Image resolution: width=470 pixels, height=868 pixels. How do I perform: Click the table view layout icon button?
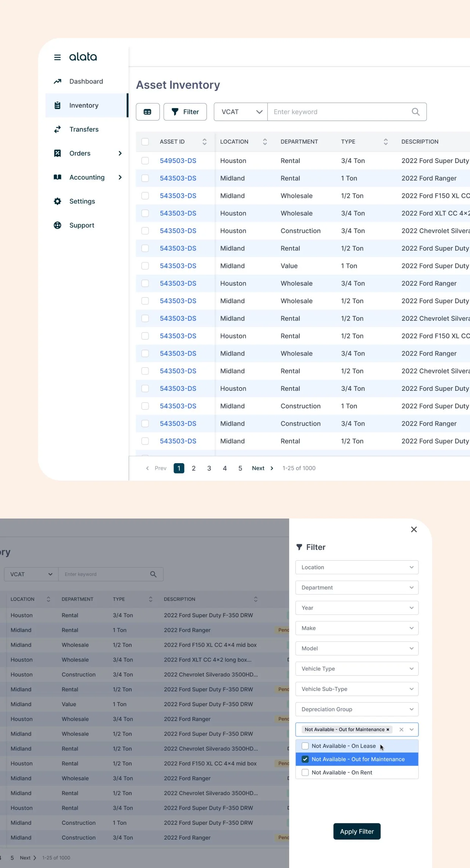click(x=148, y=112)
